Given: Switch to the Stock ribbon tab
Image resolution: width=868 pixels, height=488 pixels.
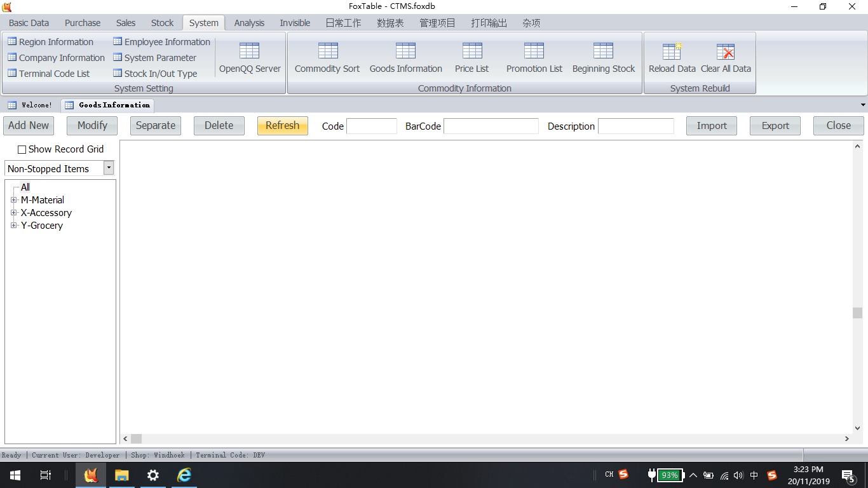Looking at the screenshot, I should click(x=162, y=23).
